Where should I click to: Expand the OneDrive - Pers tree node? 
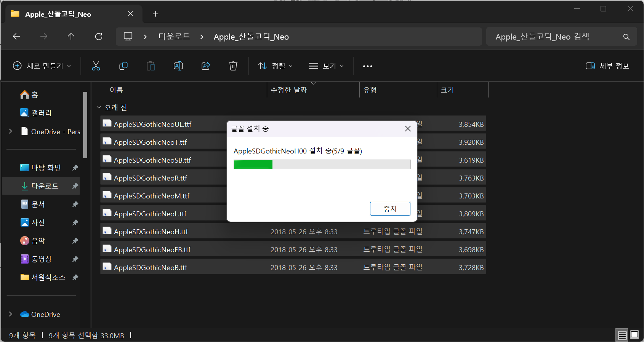point(11,131)
